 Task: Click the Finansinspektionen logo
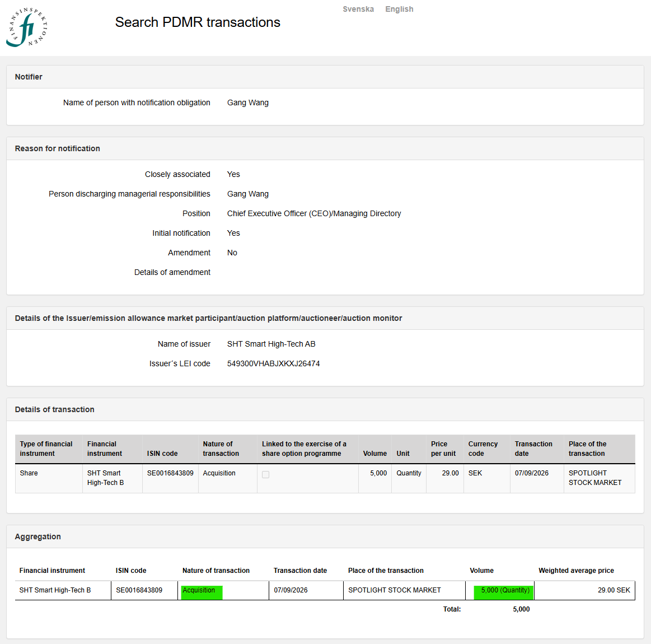pyautogui.click(x=26, y=27)
